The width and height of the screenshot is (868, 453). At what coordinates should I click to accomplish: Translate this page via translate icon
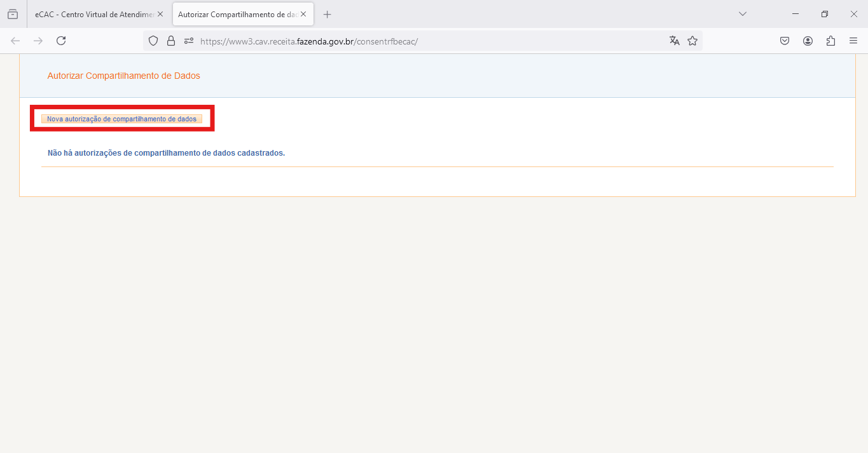pos(675,41)
